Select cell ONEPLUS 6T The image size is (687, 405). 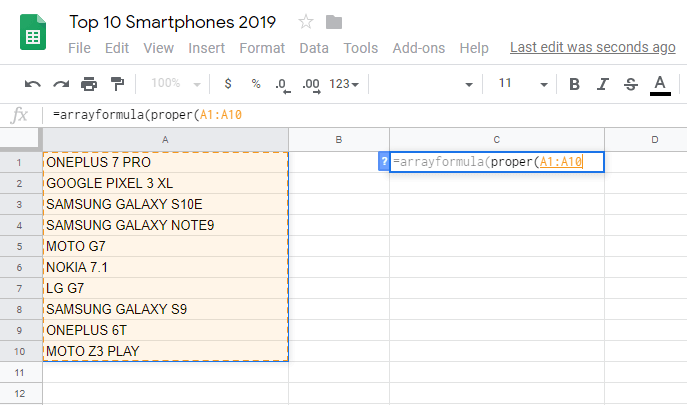pyautogui.click(x=165, y=330)
